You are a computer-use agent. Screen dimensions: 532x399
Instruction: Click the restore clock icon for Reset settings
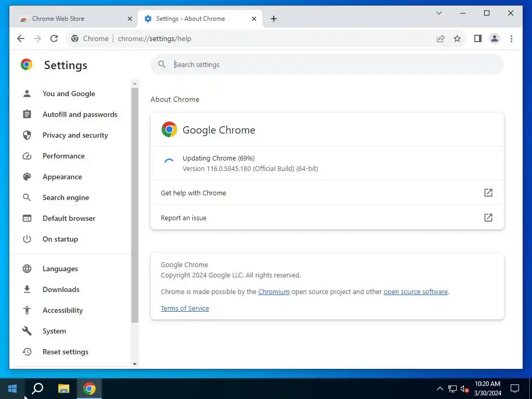[27, 352]
